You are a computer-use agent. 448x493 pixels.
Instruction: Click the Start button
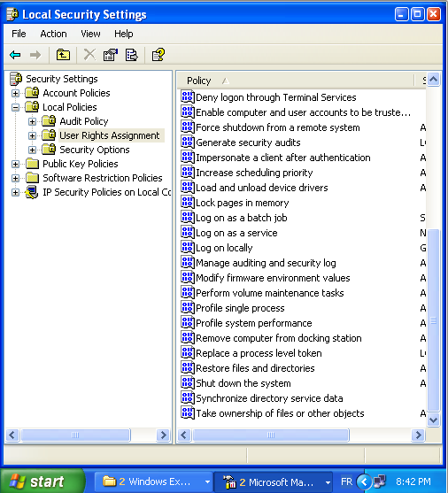[x=42, y=481]
